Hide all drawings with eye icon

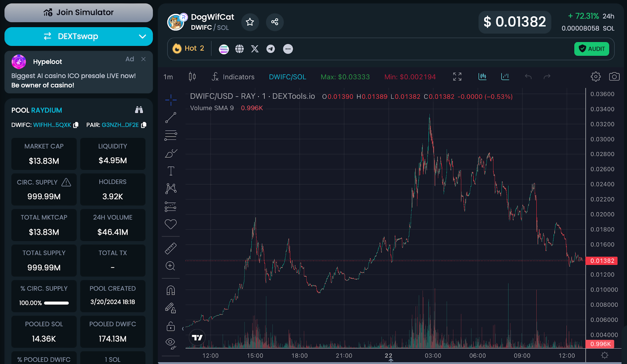(x=171, y=344)
